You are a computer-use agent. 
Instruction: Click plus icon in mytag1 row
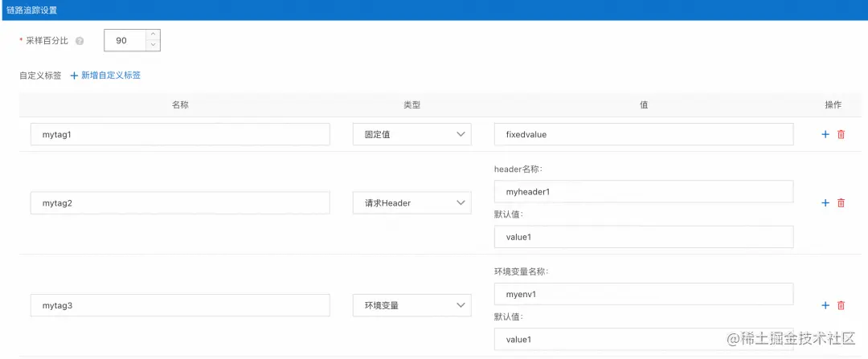pos(825,134)
